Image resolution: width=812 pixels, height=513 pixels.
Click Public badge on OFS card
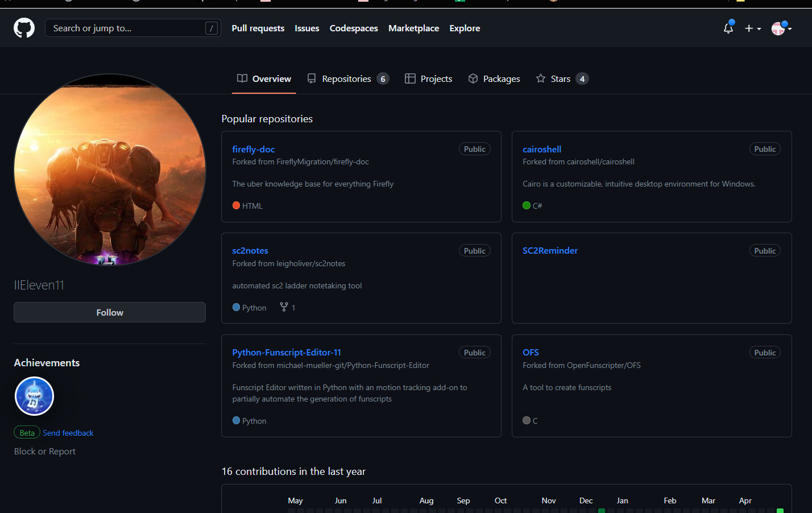pyautogui.click(x=765, y=353)
